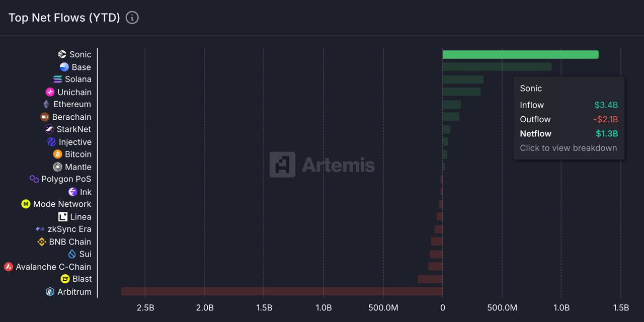This screenshot has width=644, height=322.
Task: Select the Injective logo
Action: click(51, 142)
